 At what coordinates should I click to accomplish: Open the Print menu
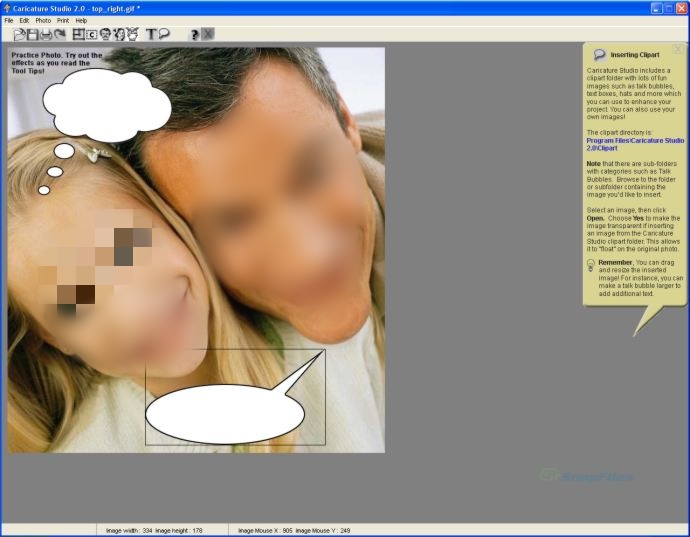point(63,20)
